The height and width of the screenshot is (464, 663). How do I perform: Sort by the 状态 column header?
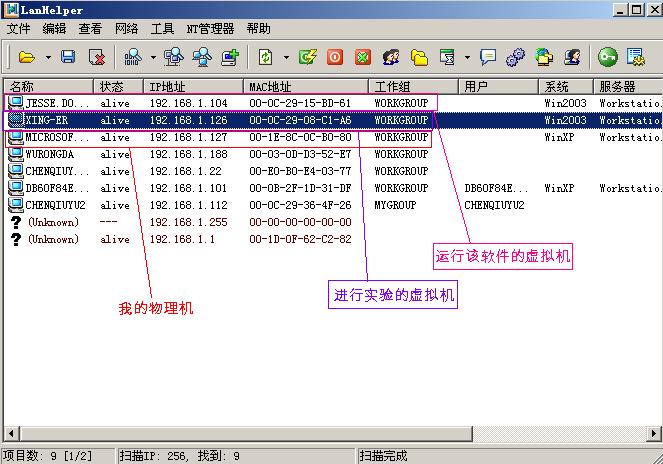[x=118, y=86]
